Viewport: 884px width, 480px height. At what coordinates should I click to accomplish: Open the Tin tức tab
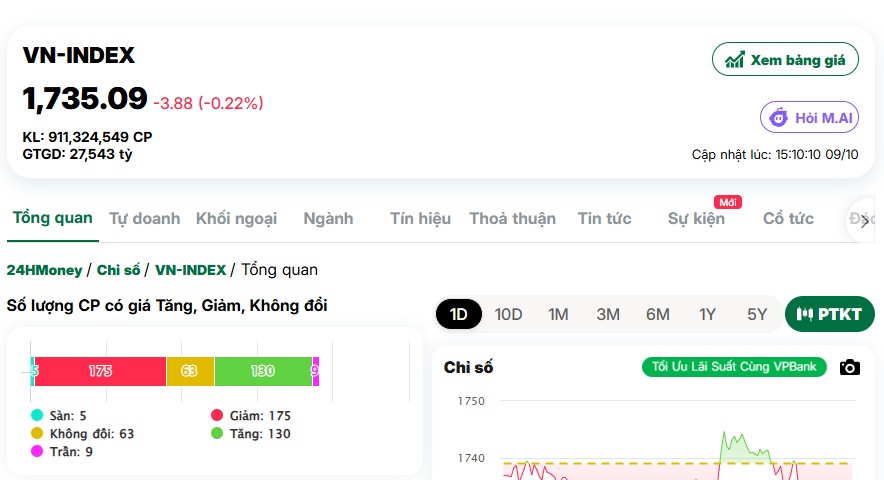coord(604,218)
